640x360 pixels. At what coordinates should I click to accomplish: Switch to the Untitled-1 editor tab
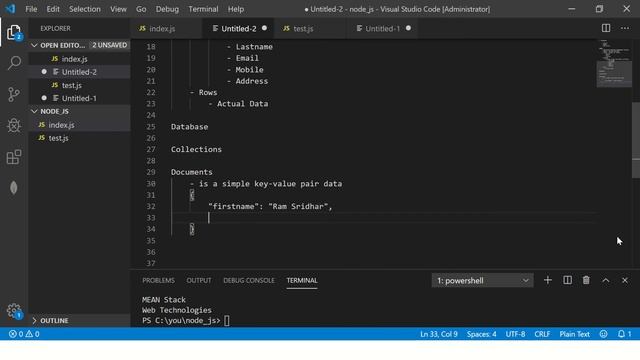tap(382, 29)
